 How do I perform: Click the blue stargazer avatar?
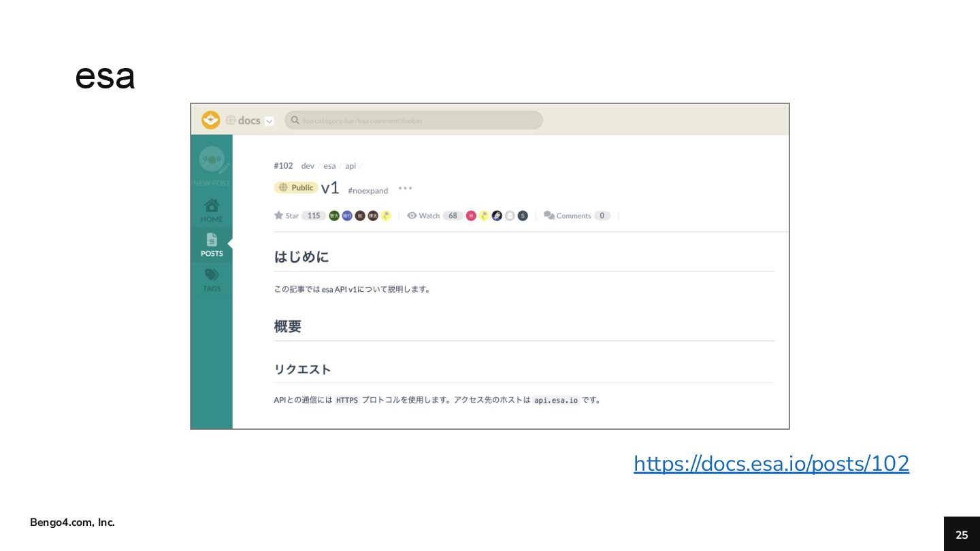347,216
